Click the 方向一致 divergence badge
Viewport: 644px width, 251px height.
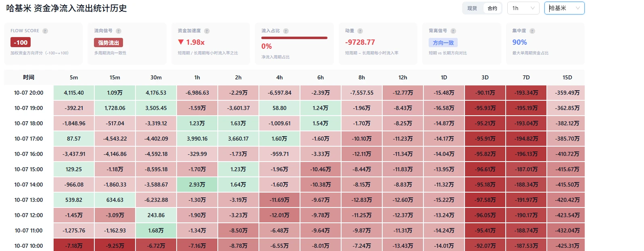tap(443, 43)
